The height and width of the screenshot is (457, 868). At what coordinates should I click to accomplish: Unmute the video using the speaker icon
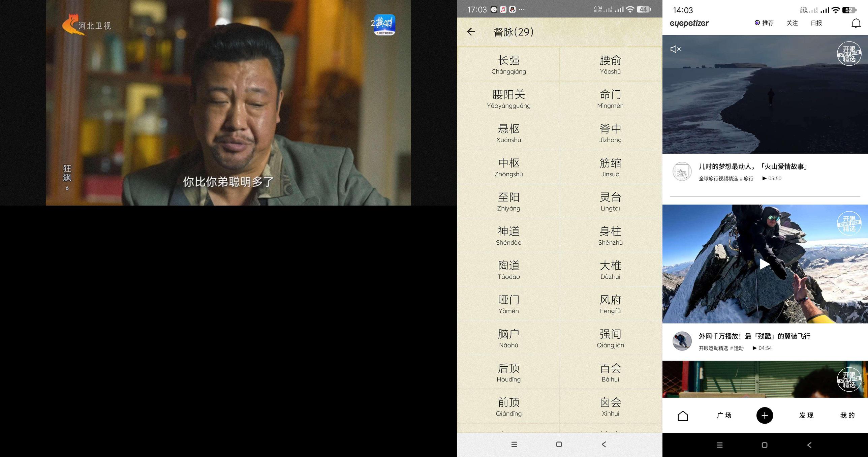click(x=676, y=49)
